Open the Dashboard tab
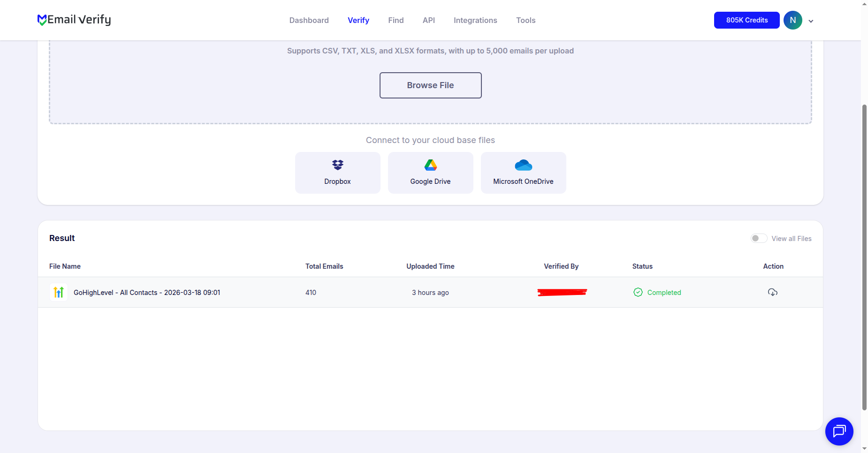868x453 pixels. 309,20
